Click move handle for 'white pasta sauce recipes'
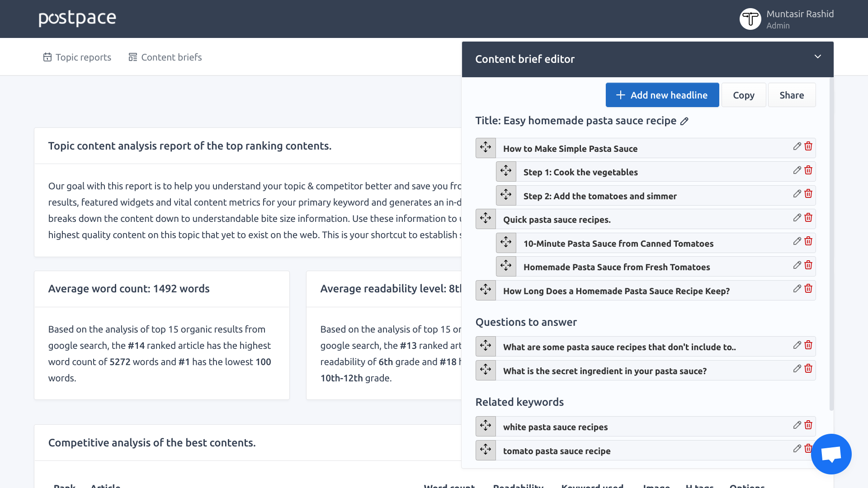Screen dimensions: 868x488 [x=486, y=426]
